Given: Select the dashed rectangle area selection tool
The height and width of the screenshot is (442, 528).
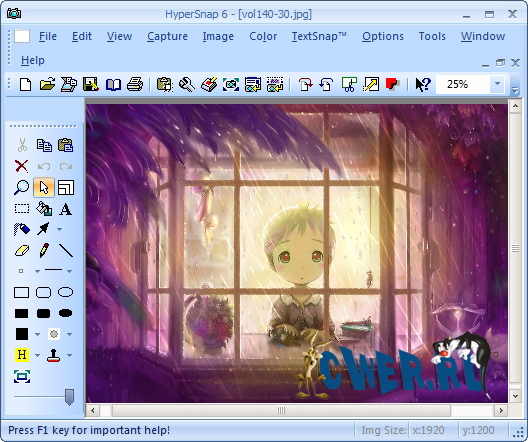Looking at the screenshot, I should (x=22, y=209).
